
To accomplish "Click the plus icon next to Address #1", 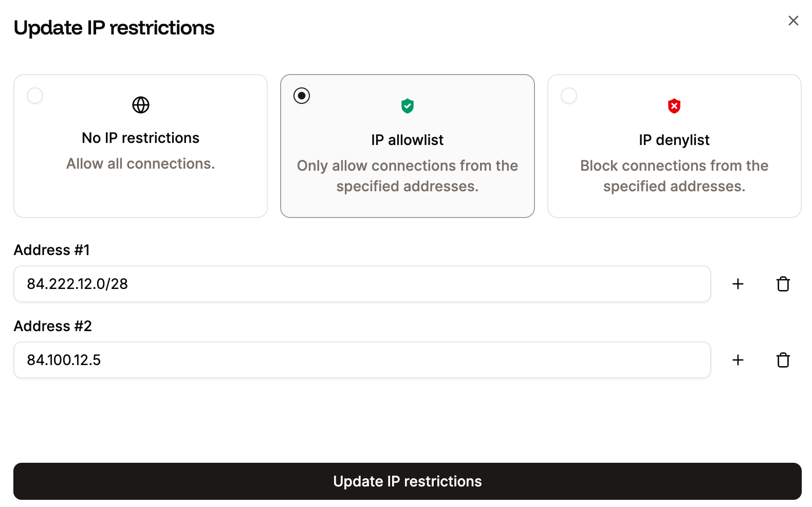I will [737, 283].
